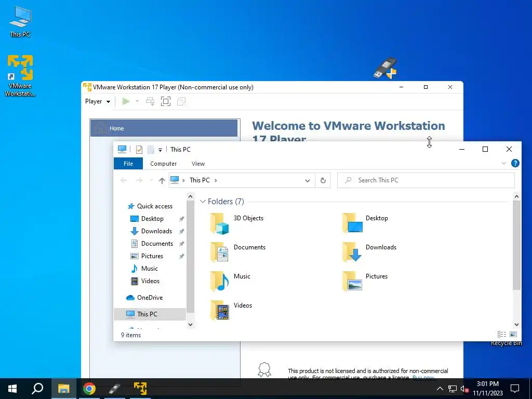Open the muted volume tray icon
Image resolution: width=532 pixels, height=399 pixels.
[464, 389]
